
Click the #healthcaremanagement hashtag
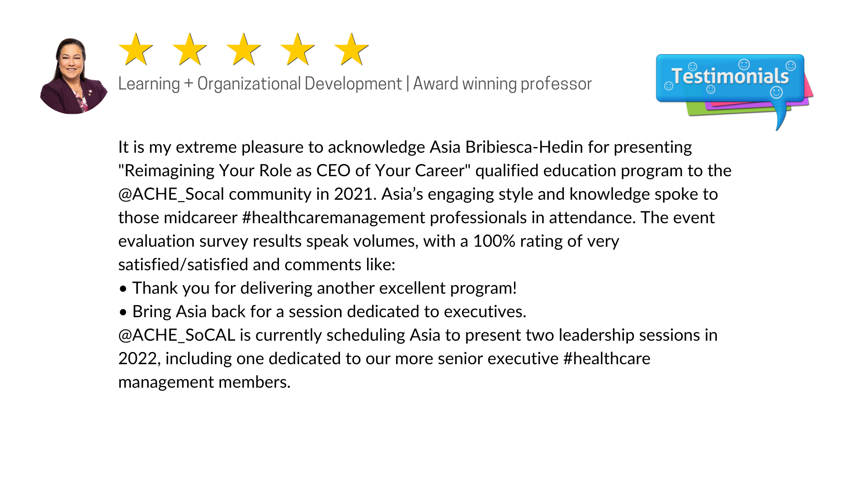[333, 218]
